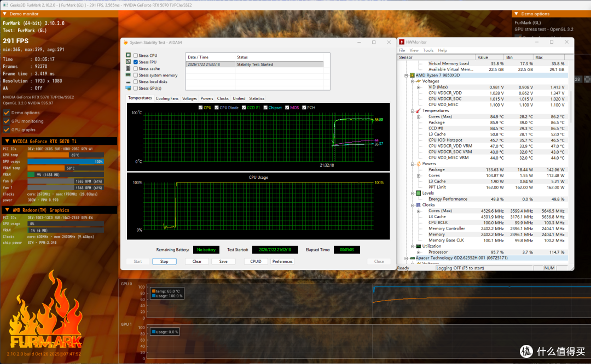Click the monitor icon beside Stress GPU(s)
Image resolution: width=591 pixels, height=364 pixels.
tap(128, 88)
